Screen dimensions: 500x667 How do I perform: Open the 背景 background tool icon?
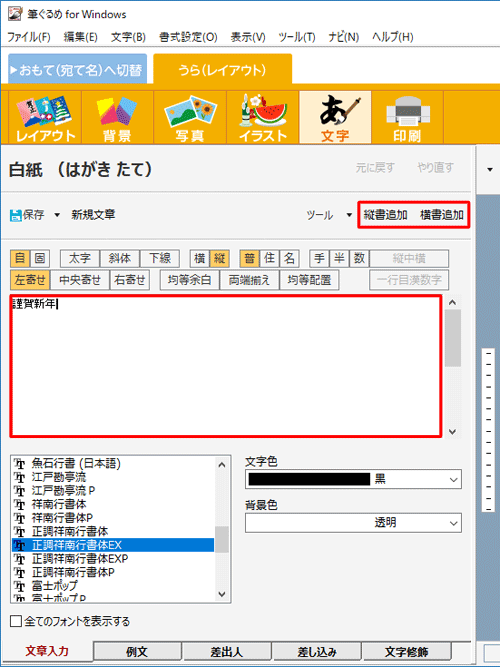pyautogui.click(x=117, y=117)
